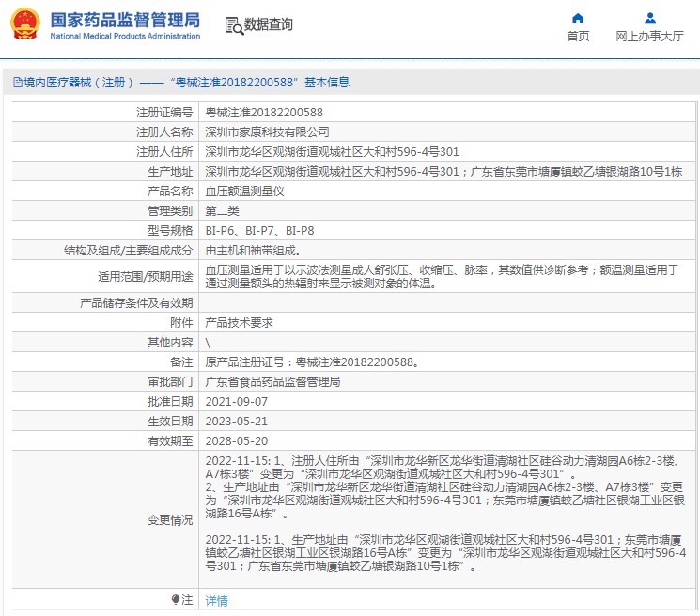Click the 数据查询 magnifier document icon
The image size is (700, 616).
(x=234, y=25)
